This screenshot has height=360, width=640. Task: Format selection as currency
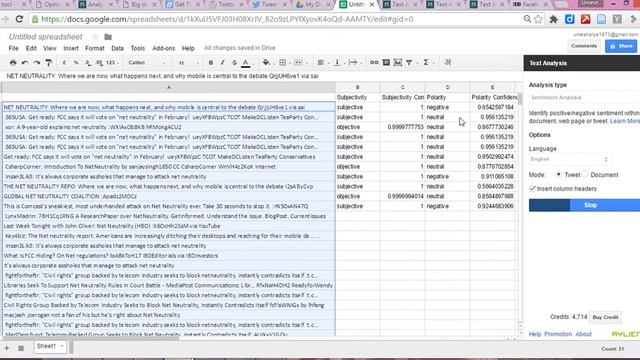(x=64, y=63)
